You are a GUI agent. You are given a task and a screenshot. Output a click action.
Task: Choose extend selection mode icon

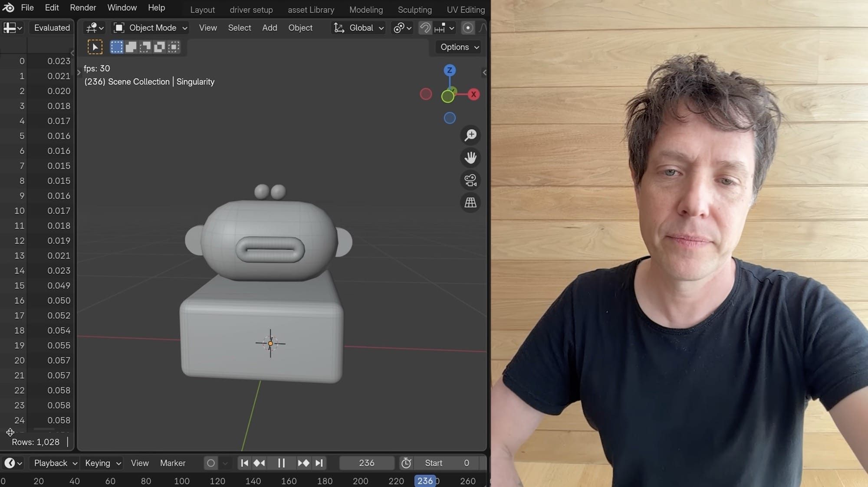[x=131, y=47]
